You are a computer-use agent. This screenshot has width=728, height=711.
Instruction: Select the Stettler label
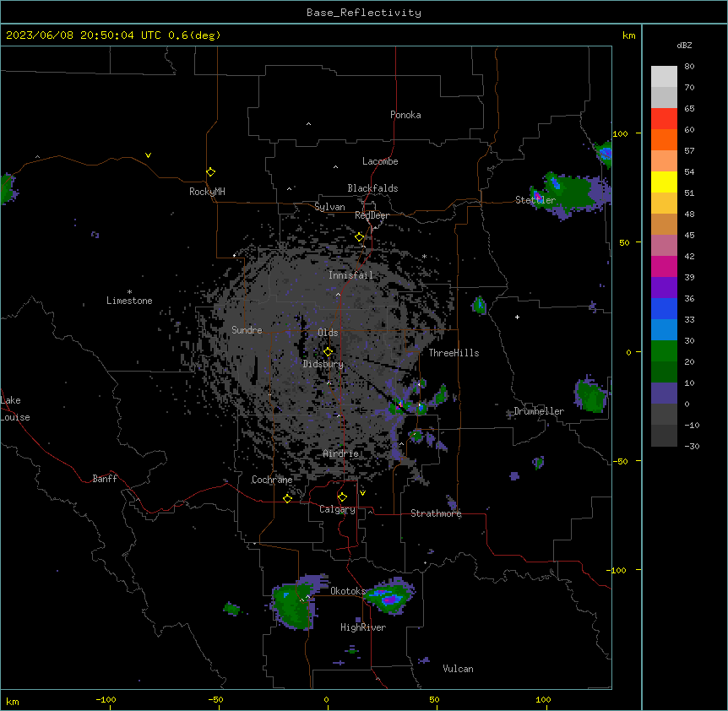click(535, 200)
